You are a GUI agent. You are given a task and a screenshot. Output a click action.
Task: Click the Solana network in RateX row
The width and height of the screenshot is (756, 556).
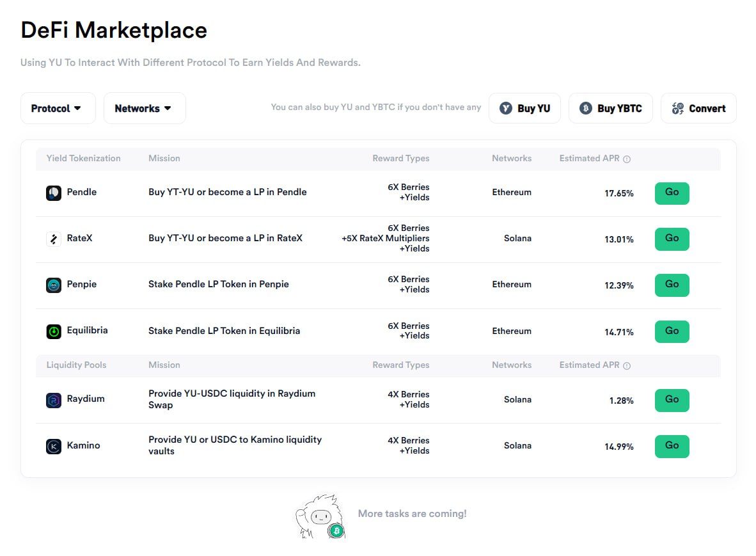518,238
